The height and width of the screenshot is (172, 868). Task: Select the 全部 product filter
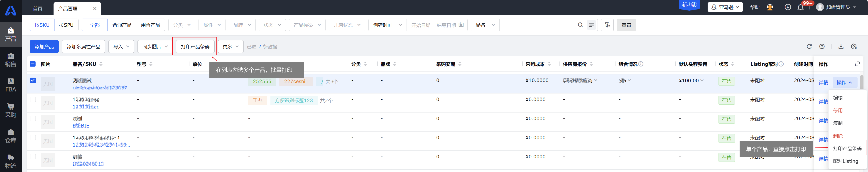(x=95, y=25)
